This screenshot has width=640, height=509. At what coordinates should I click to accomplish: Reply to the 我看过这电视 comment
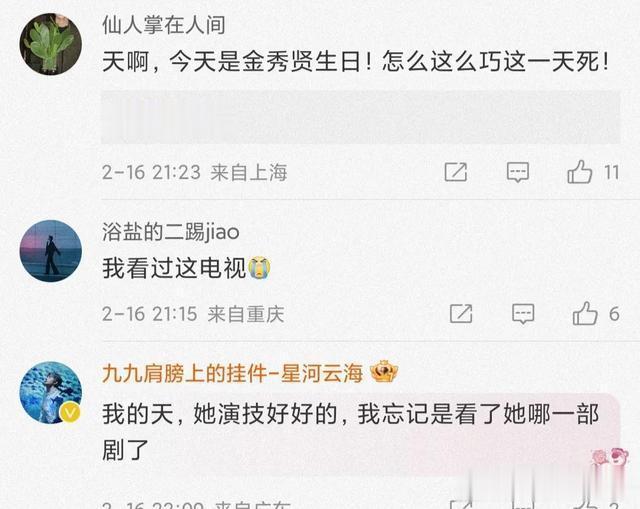(x=523, y=314)
